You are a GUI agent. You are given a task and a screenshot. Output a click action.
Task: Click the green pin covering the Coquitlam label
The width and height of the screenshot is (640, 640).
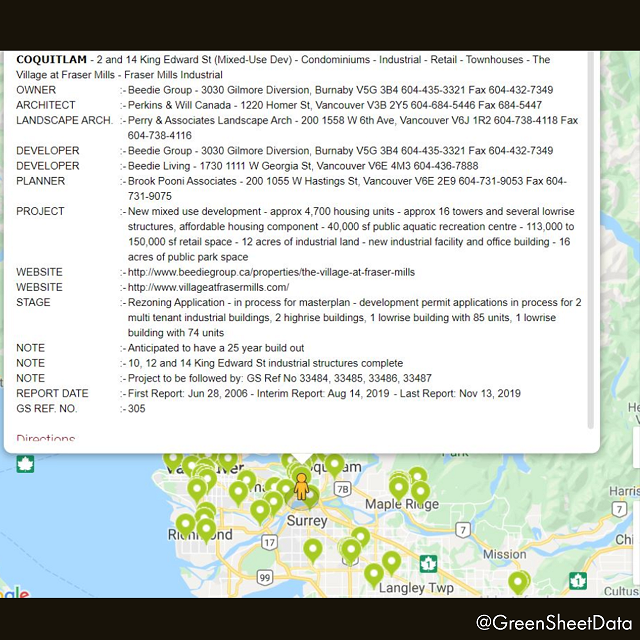334,466
